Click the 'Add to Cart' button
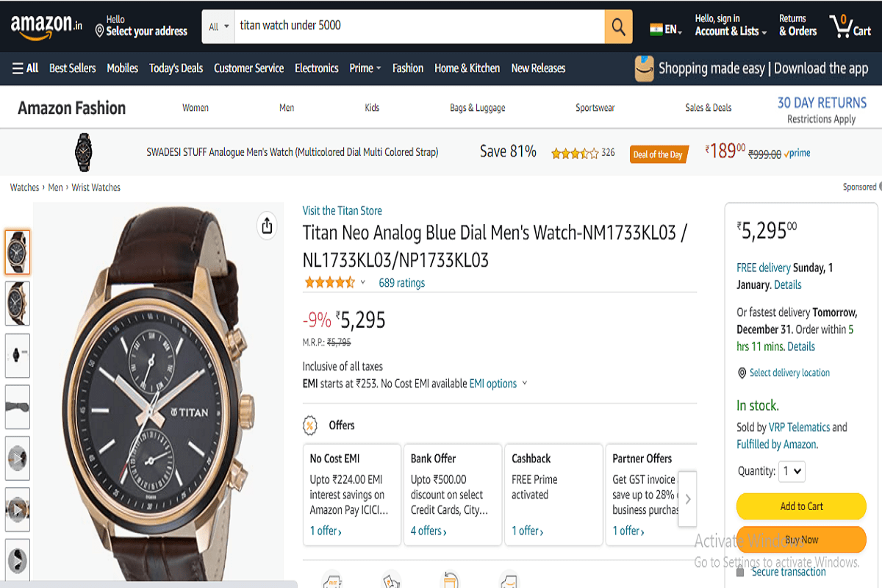Viewport: 882px width, 588px height. [x=800, y=506]
